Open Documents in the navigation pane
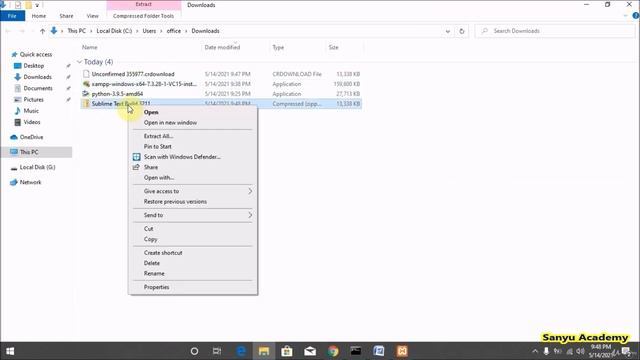640x360 pixels. (x=38, y=88)
